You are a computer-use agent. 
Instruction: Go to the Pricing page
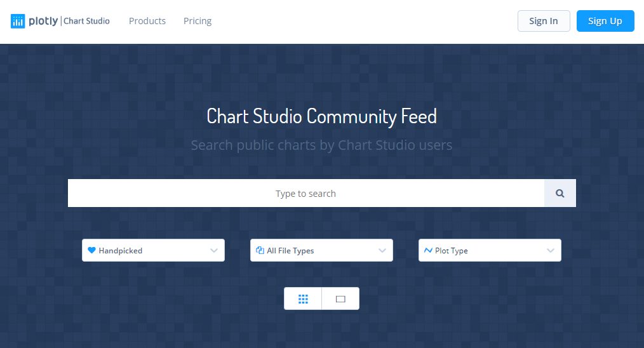198,21
